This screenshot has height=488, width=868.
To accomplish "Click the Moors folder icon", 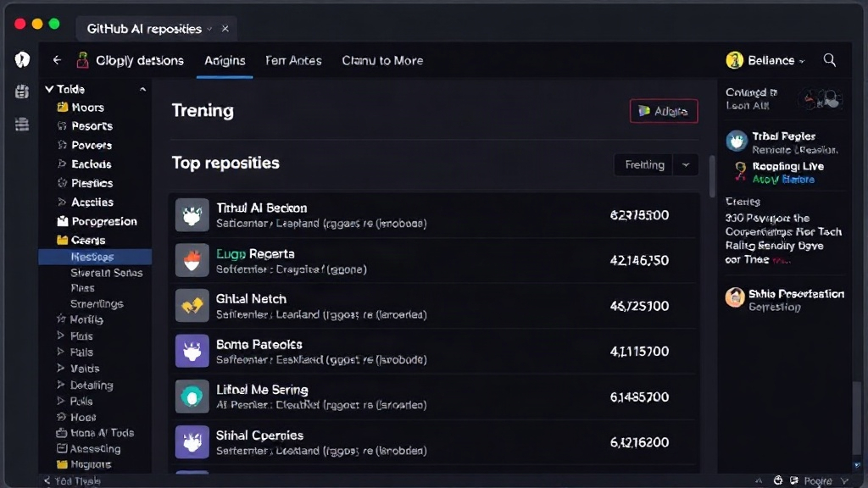I will [63, 107].
